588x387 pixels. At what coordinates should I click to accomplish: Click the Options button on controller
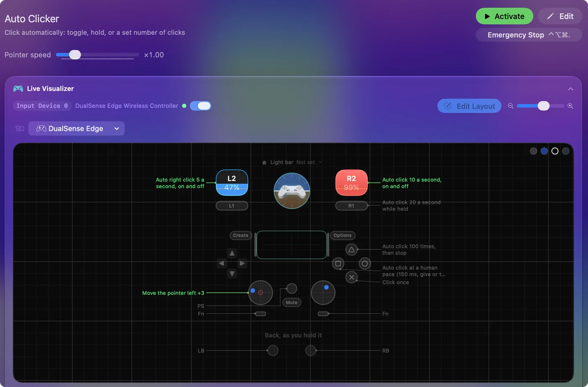tap(343, 235)
